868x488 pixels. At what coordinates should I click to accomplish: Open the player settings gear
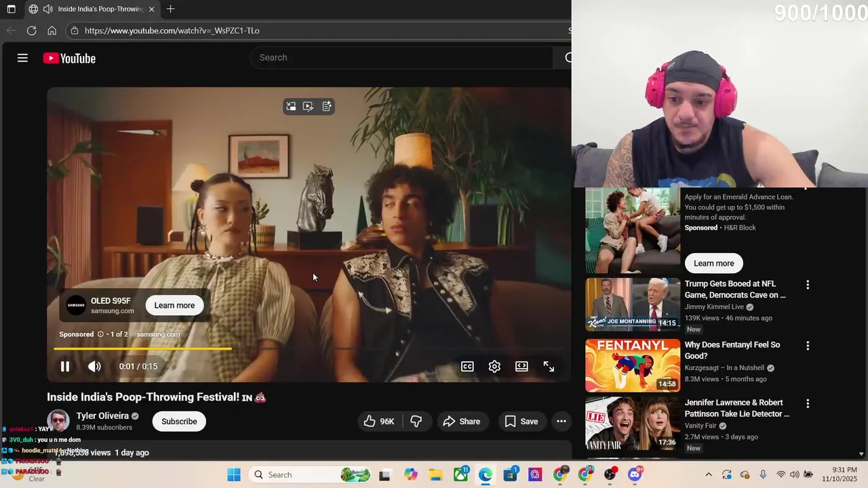[494, 367]
